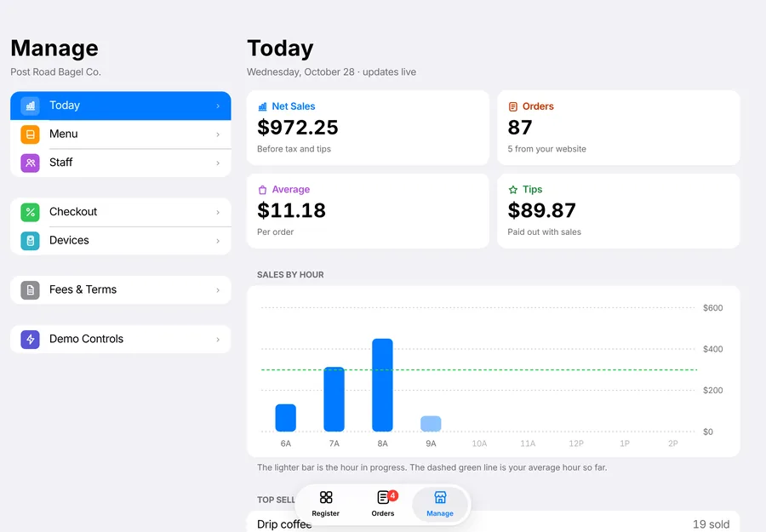Click the gray Fees & Terms document icon
This screenshot has width=766, height=532.
pyautogui.click(x=31, y=290)
